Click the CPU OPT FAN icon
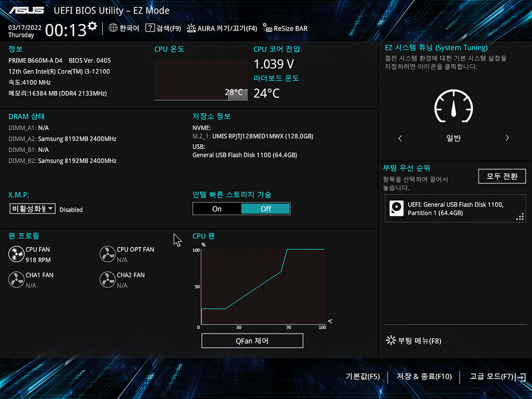The height and width of the screenshot is (399, 532). point(107,254)
